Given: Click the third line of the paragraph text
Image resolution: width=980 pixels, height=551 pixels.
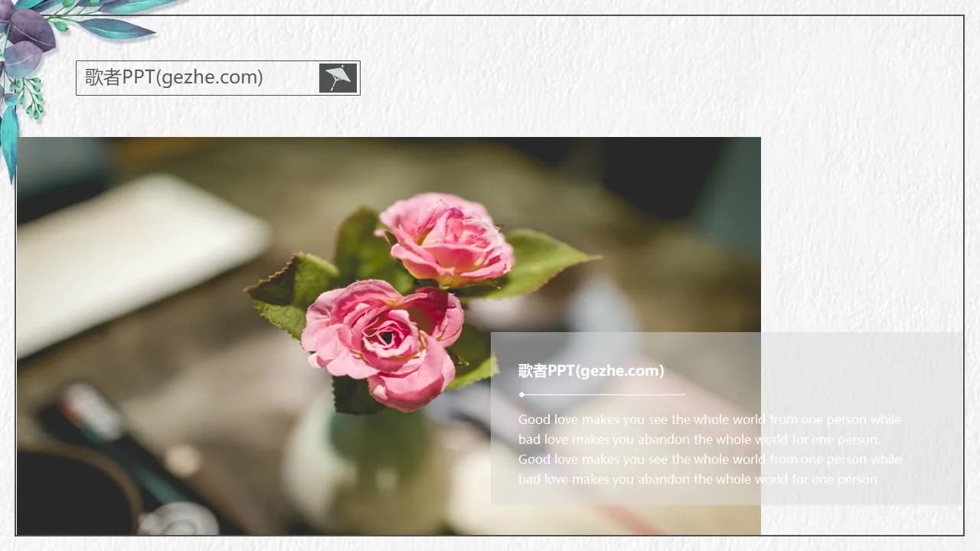Looking at the screenshot, I should (709, 459).
